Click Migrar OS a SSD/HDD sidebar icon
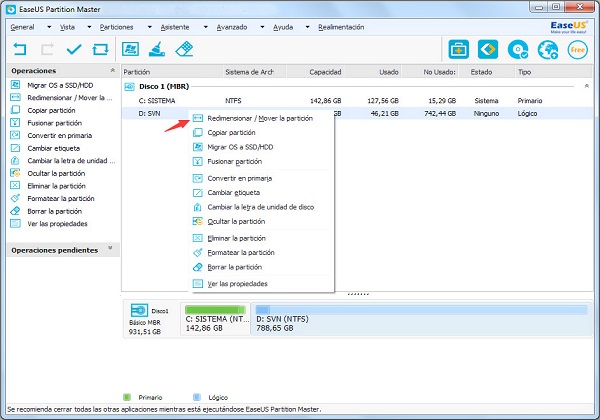600x420 pixels. pos(15,85)
